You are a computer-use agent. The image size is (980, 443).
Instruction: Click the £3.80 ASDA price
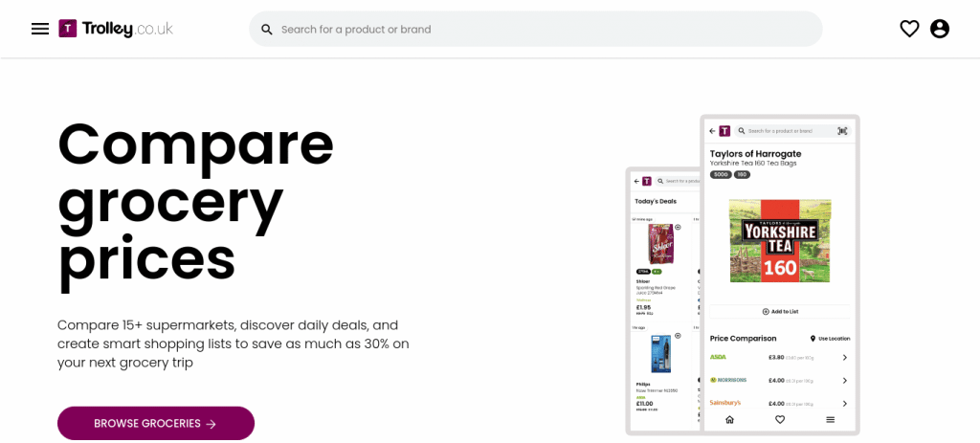point(776,358)
